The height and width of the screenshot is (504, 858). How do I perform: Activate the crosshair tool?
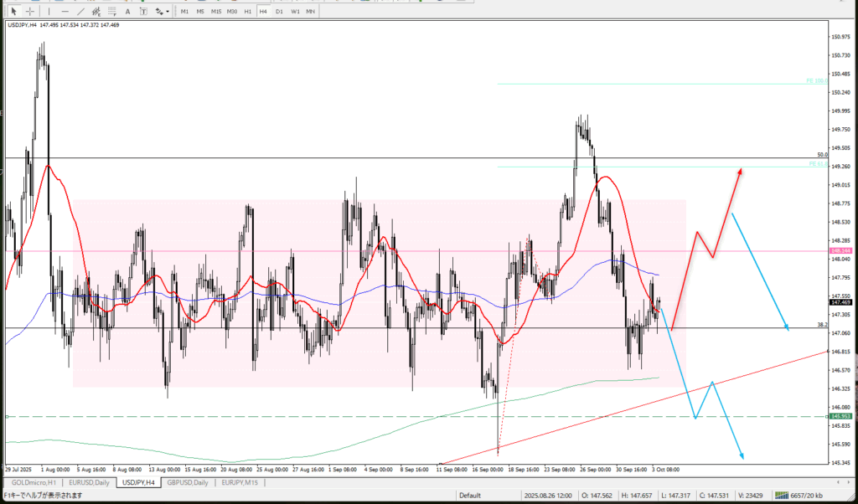[x=30, y=11]
